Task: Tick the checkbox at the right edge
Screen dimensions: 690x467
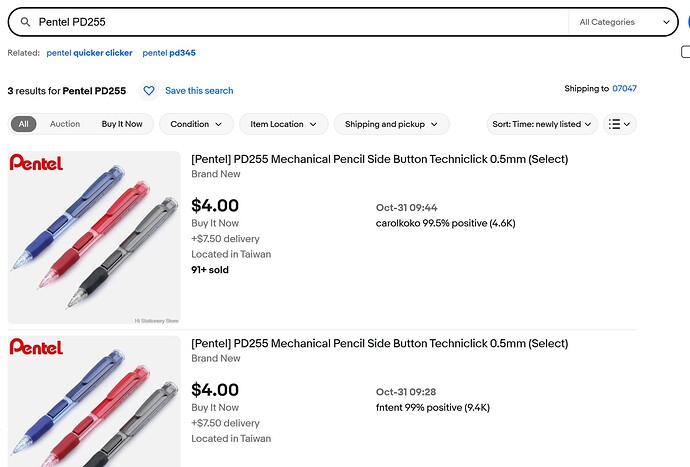Action: tap(686, 52)
